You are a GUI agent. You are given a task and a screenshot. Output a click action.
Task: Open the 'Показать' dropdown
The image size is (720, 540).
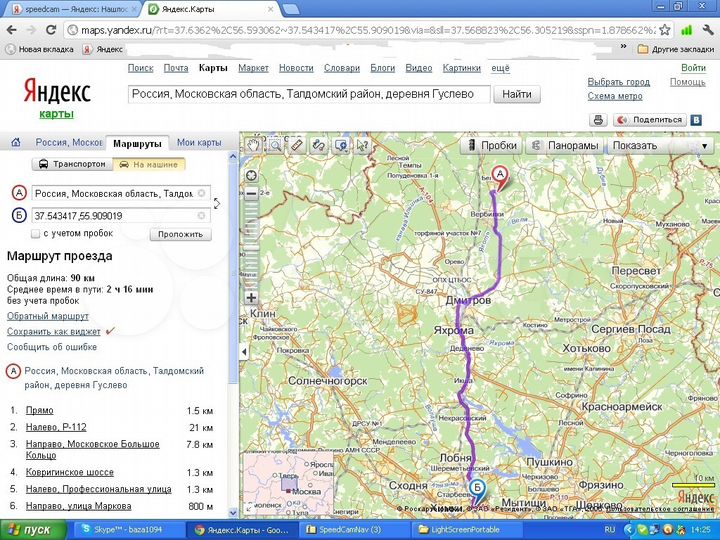(x=660, y=146)
